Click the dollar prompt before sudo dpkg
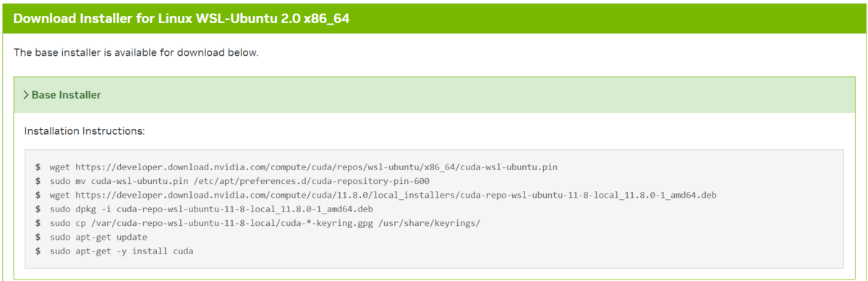This screenshot has height=281, width=868. pos(38,209)
